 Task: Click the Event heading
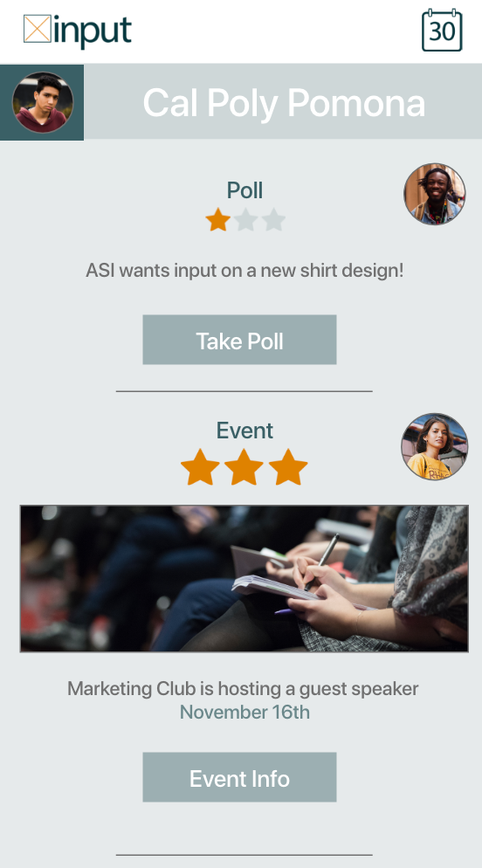click(x=244, y=431)
